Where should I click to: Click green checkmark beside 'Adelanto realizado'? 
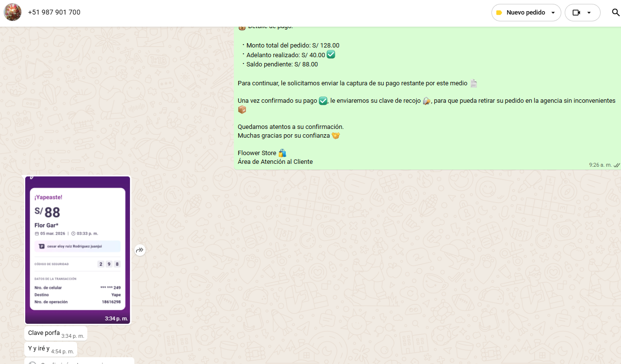tap(331, 55)
